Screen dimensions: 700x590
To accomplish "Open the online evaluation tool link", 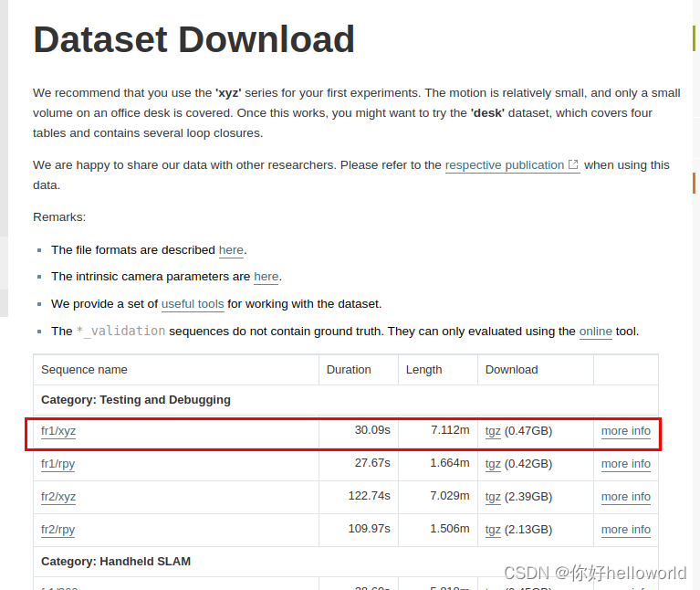I will tap(595, 332).
